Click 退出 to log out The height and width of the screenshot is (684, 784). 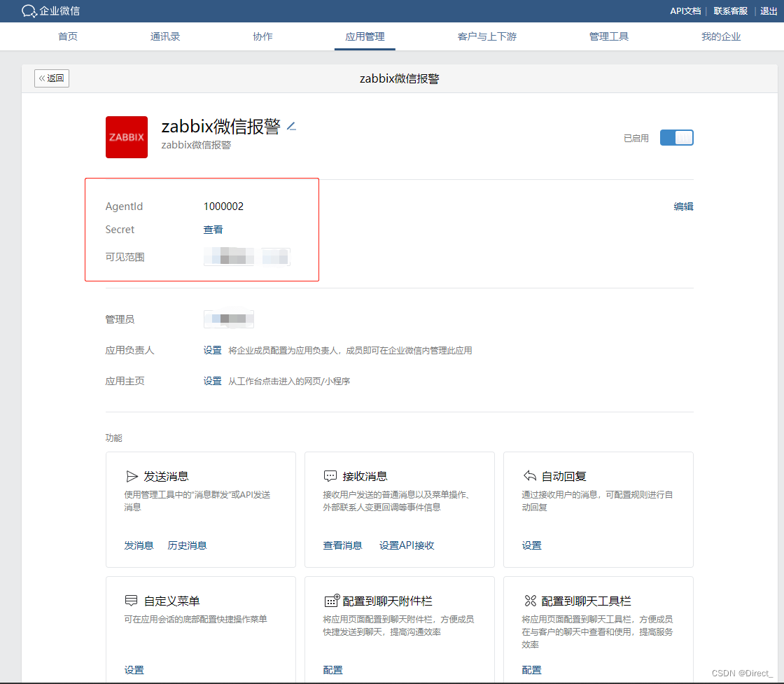click(x=769, y=11)
